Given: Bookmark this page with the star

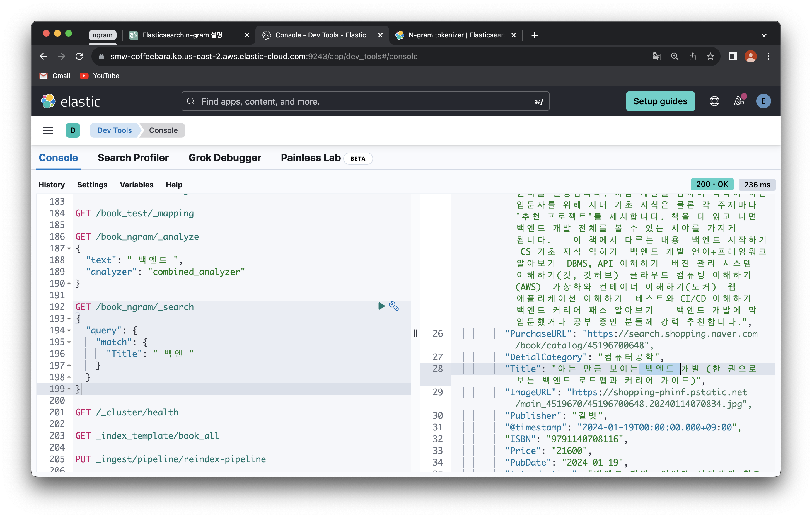Looking at the screenshot, I should click(710, 56).
